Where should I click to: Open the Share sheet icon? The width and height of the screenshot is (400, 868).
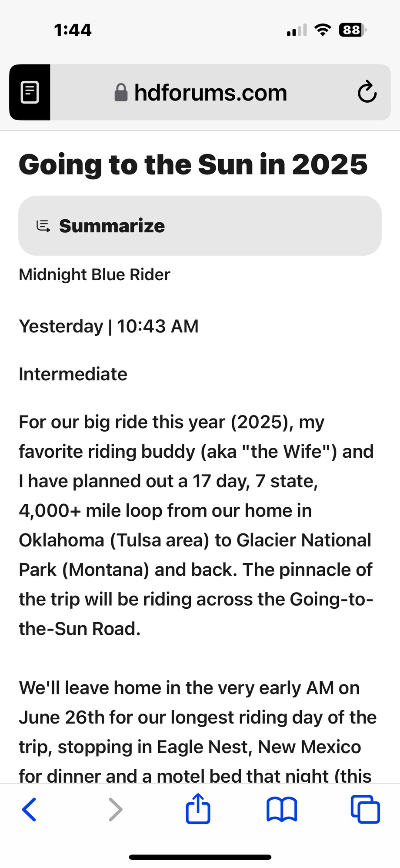point(198,809)
